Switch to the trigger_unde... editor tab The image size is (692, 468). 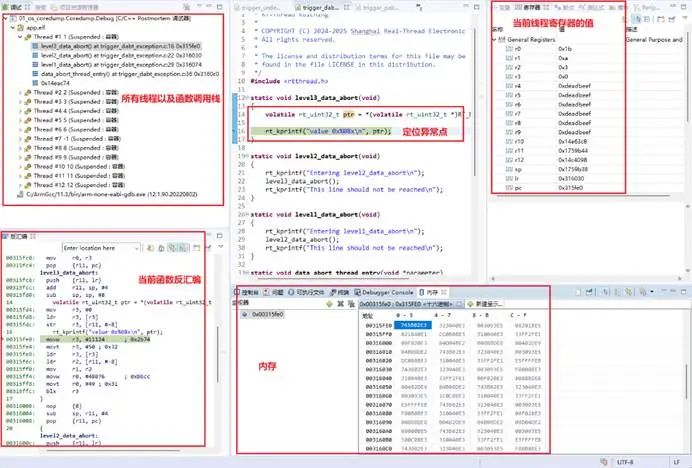258,8
